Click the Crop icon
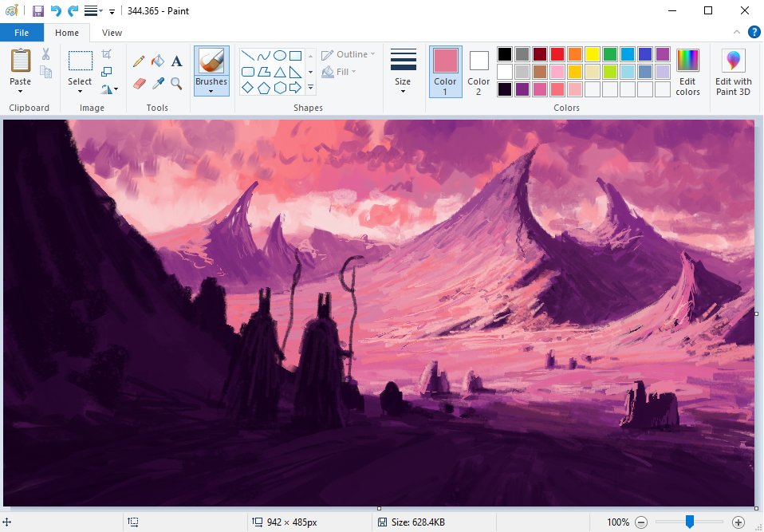This screenshot has width=764, height=532. click(x=107, y=54)
